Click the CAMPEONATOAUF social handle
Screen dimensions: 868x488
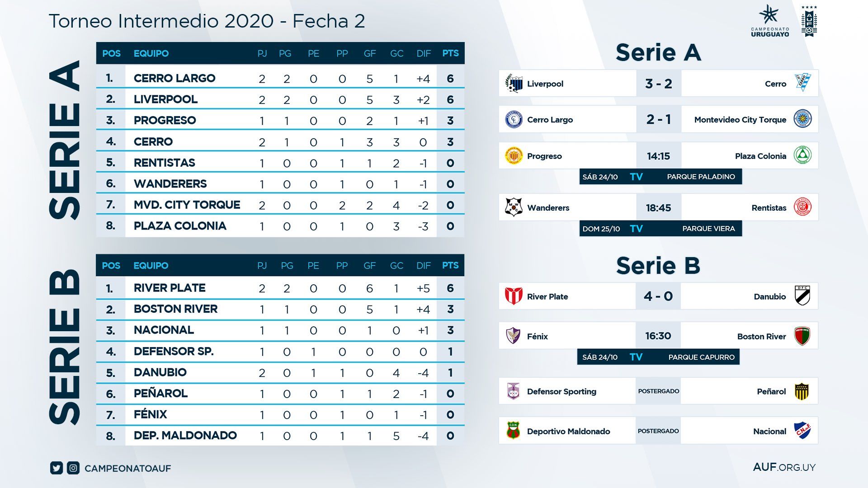click(x=128, y=469)
